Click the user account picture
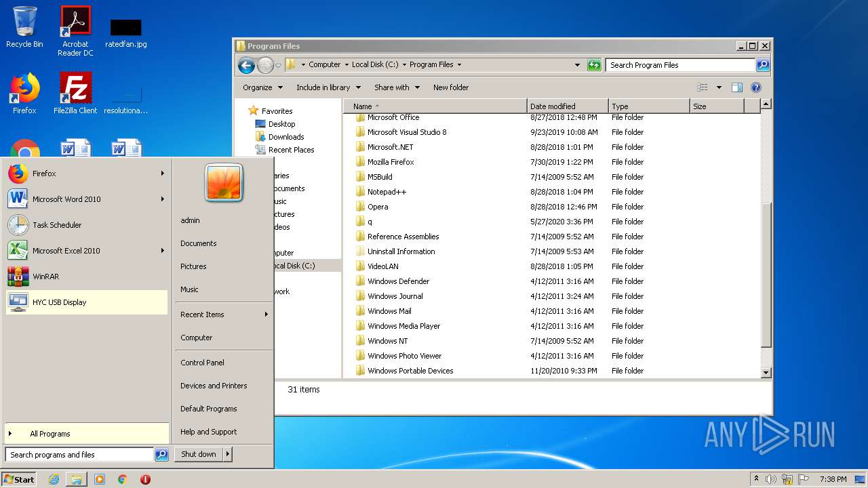This screenshot has height=488, width=868. (x=224, y=183)
